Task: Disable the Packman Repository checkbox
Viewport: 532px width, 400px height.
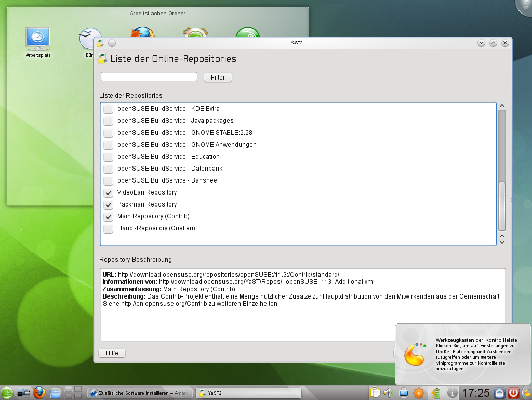Action: tap(109, 204)
